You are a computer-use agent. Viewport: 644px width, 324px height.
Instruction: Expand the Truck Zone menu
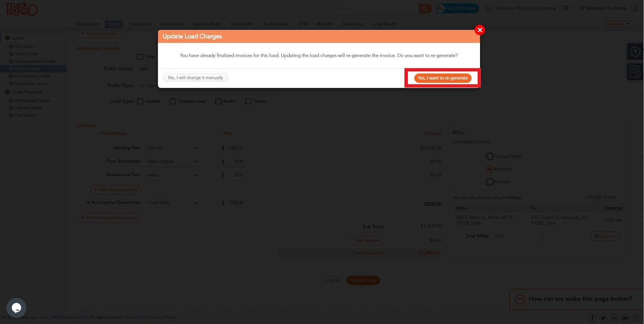point(275,24)
